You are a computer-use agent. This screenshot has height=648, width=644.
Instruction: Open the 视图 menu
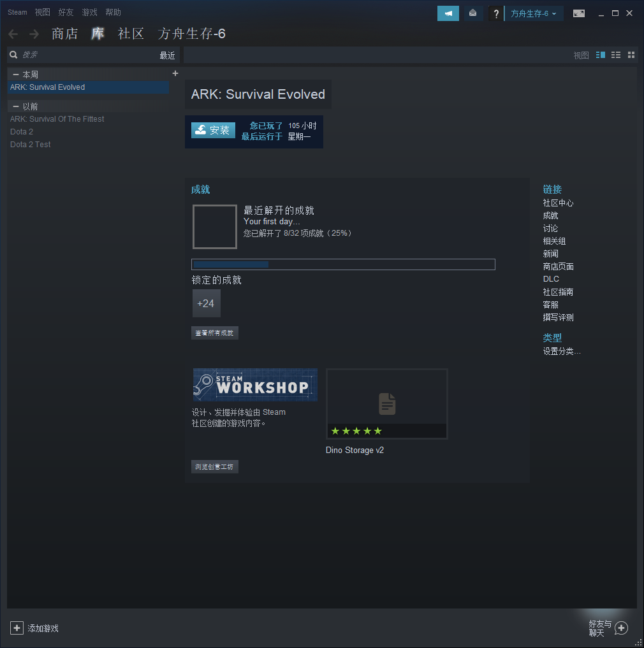[x=42, y=12]
